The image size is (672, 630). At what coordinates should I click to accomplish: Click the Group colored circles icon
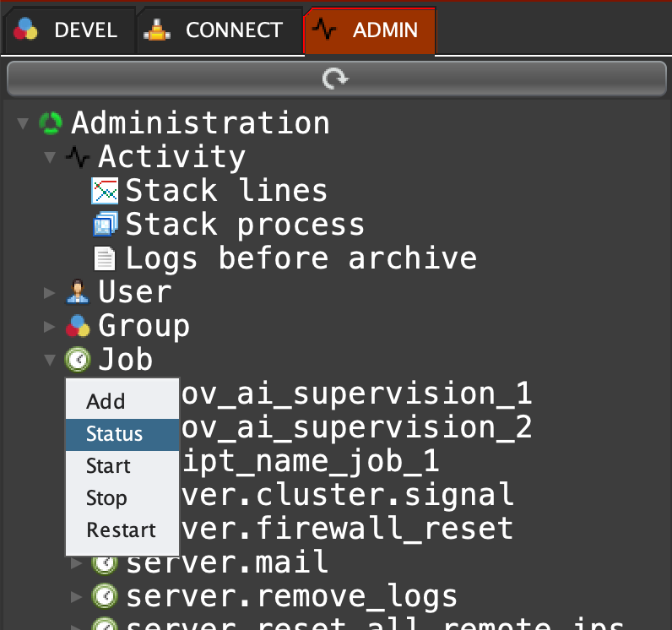point(78,326)
